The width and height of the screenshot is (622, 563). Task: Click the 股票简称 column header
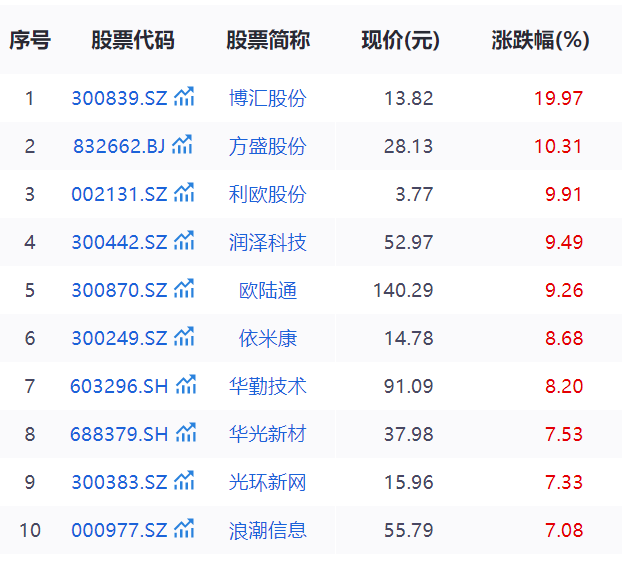[268, 40]
